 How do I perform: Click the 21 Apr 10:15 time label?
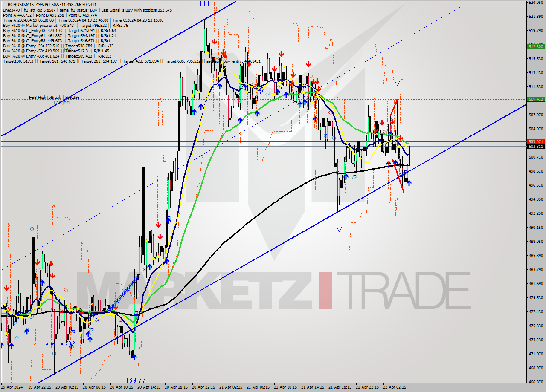click(x=285, y=388)
